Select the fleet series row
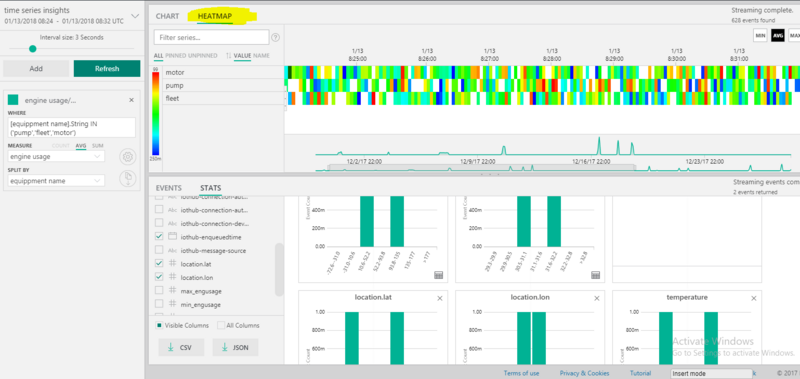Screen dimensions: 800x379 tap(223, 98)
